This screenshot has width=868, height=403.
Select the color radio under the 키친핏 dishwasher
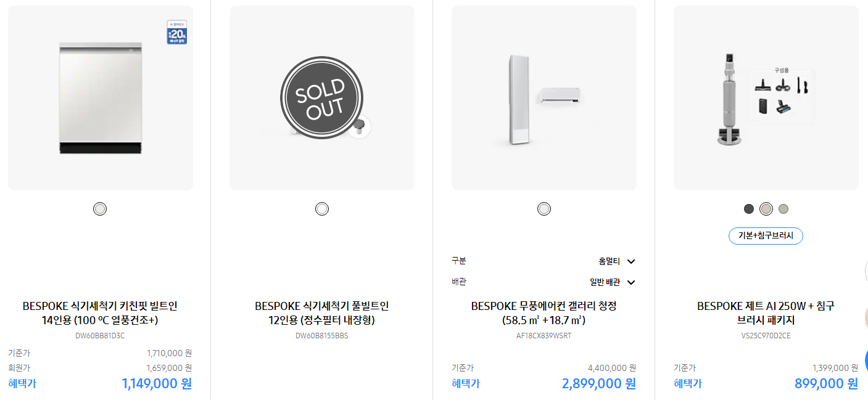[x=99, y=208]
